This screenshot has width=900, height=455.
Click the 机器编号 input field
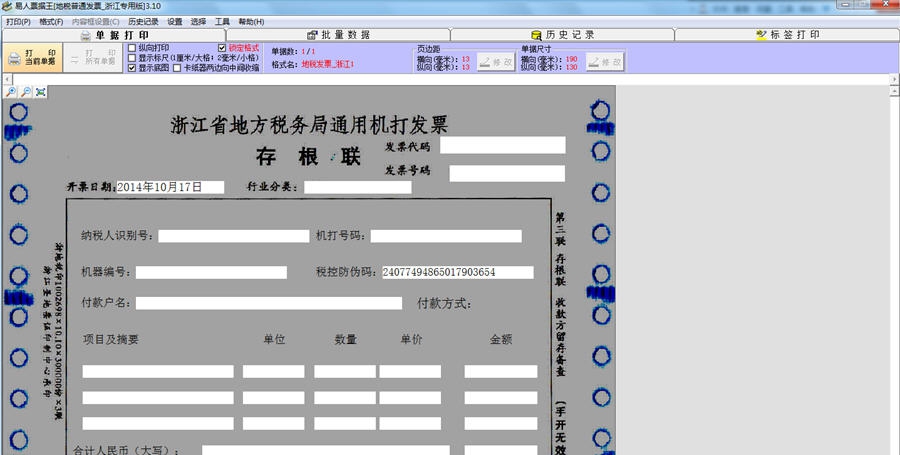click(x=211, y=273)
